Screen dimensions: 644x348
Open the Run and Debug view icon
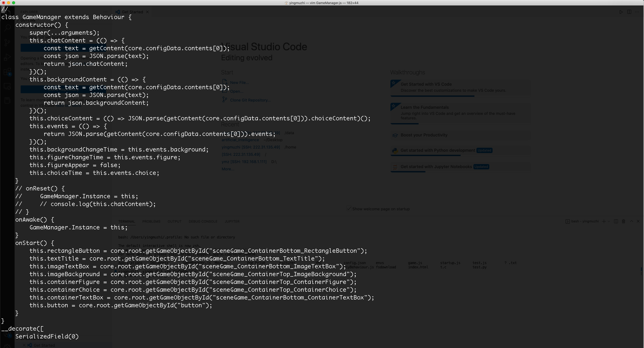[7, 57]
